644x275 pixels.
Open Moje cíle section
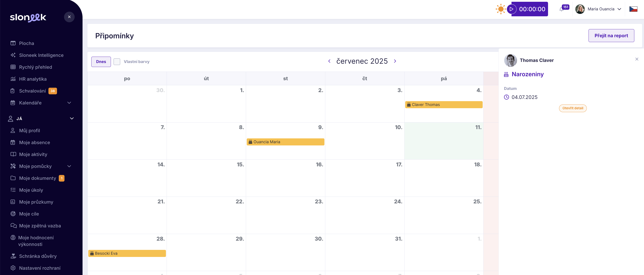pyautogui.click(x=29, y=214)
